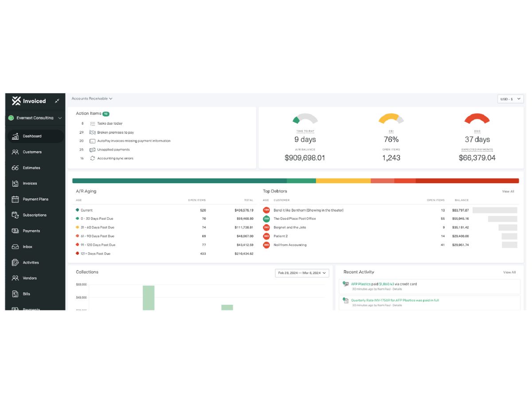Click the Invoiced logo icon
This screenshot has width=532, height=399.
tap(16, 101)
